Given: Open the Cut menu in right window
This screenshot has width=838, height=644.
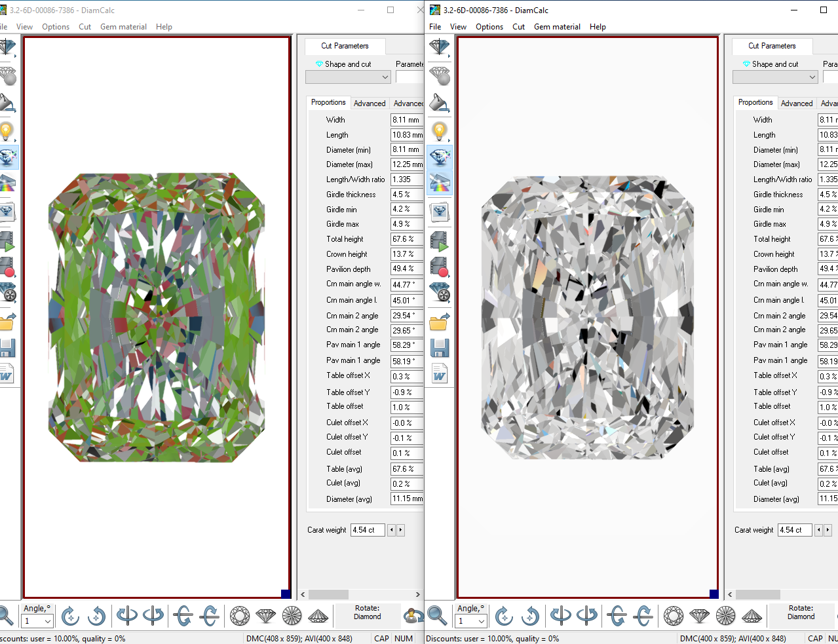Looking at the screenshot, I should [518, 27].
